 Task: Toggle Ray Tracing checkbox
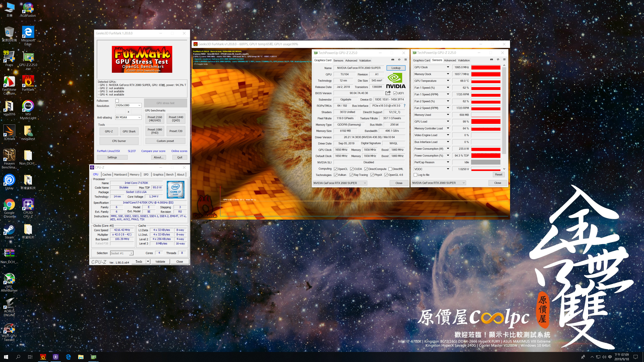click(352, 175)
